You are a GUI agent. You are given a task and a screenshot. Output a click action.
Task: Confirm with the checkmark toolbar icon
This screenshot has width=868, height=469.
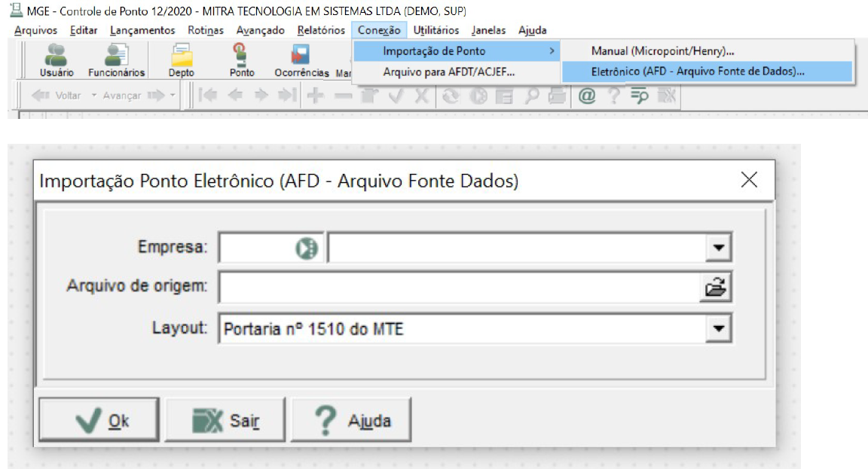pos(396,96)
